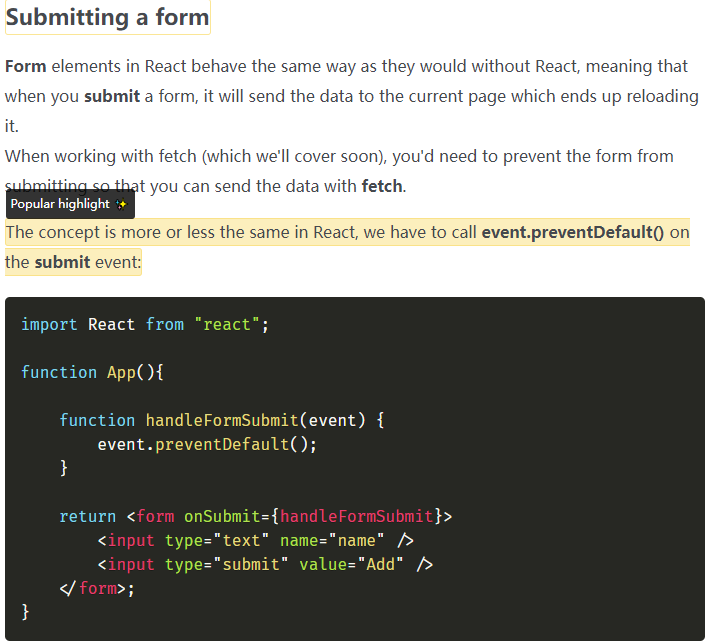The image size is (711, 643).
Task: Open the Popular highlight tooltip badge
Action: pyautogui.click(x=70, y=204)
